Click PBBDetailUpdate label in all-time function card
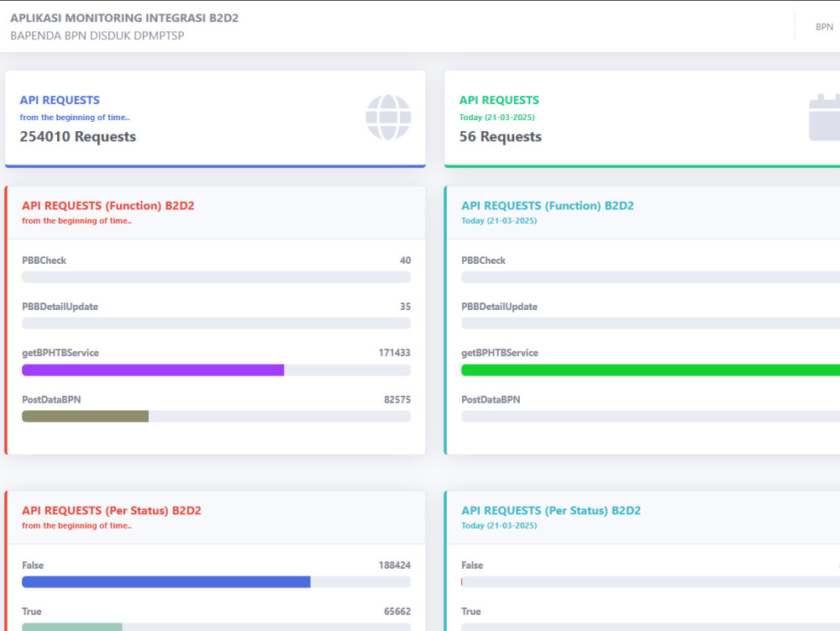This screenshot has height=631, width=840. click(x=60, y=307)
